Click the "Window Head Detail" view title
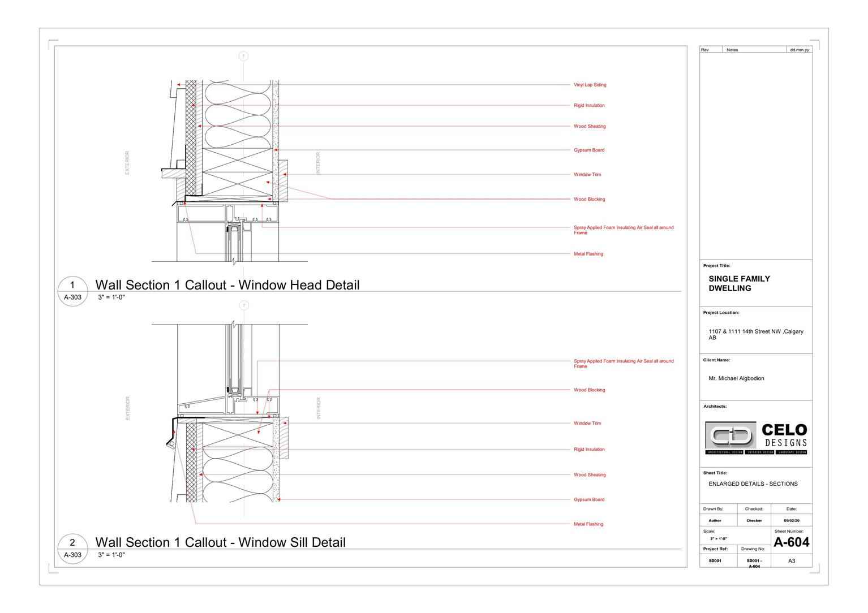The width and height of the screenshot is (868, 613). tap(227, 285)
